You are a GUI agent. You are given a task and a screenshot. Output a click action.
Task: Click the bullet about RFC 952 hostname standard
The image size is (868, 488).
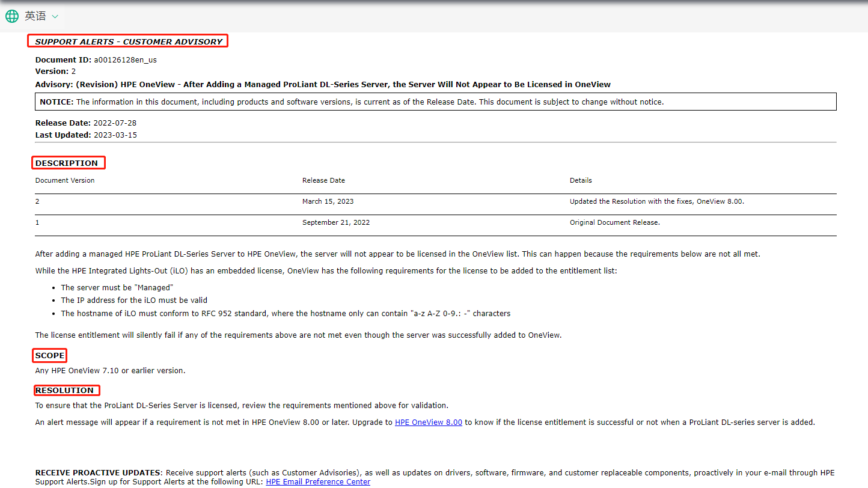[x=286, y=314]
